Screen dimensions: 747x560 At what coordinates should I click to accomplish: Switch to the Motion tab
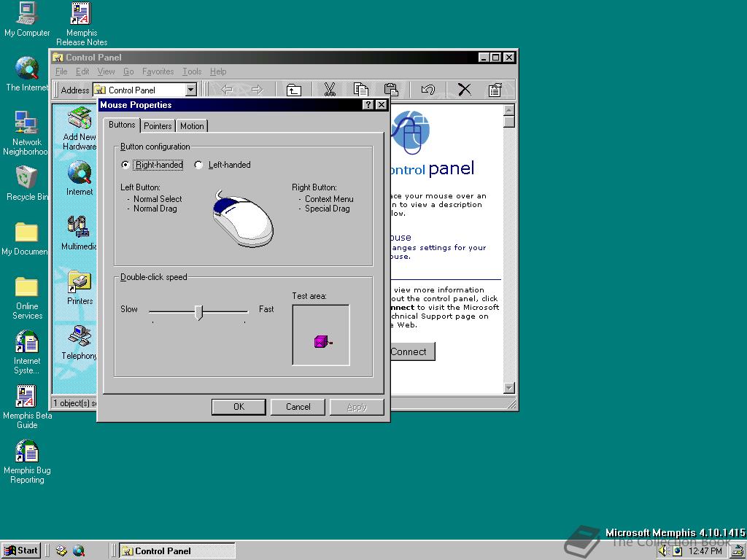tap(192, 125)
